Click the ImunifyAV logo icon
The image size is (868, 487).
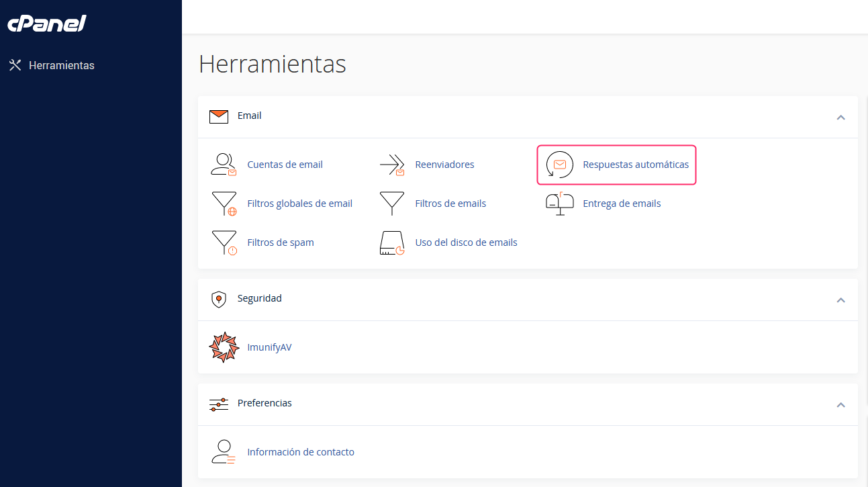[224, 347]
